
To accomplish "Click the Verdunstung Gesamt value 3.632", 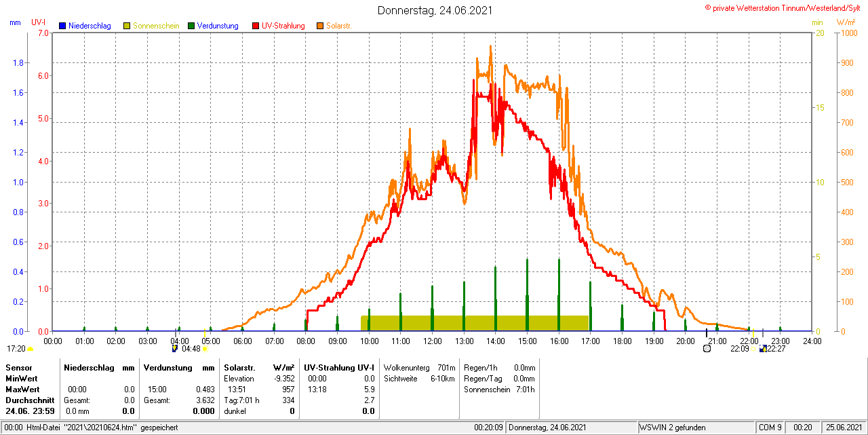I will 205,400.
